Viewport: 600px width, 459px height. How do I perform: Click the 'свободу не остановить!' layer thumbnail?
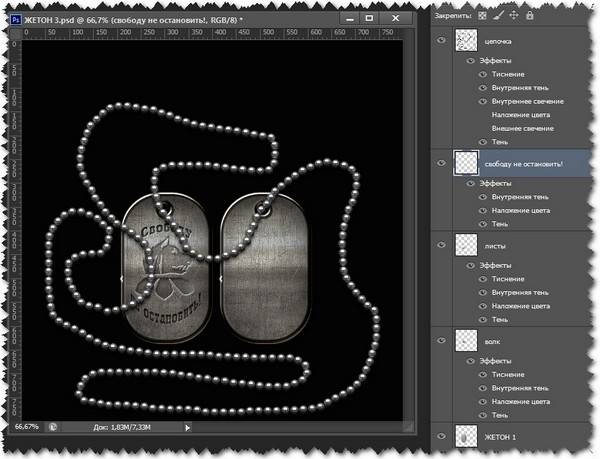(467, 162)
